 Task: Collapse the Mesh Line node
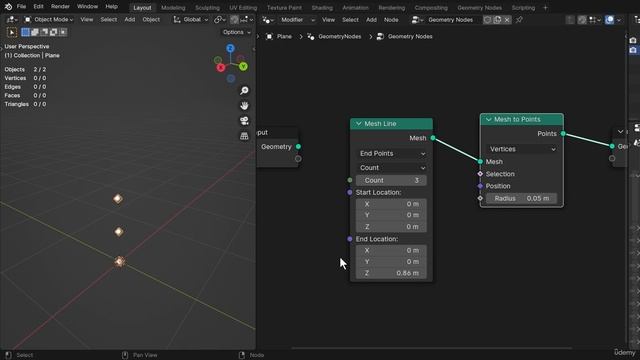[x=359, y=124]
